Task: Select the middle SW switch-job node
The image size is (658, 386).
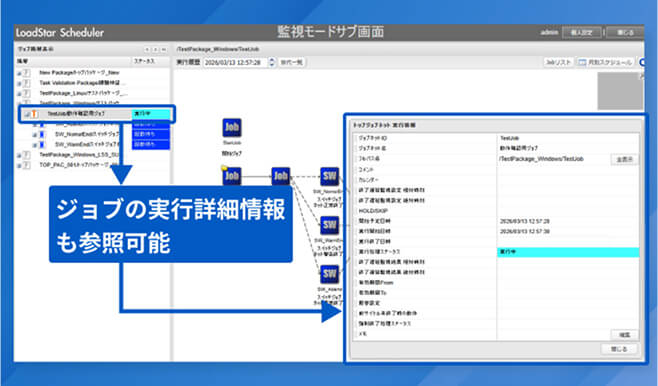Action: pyautogui.click(x=329, y=225)
